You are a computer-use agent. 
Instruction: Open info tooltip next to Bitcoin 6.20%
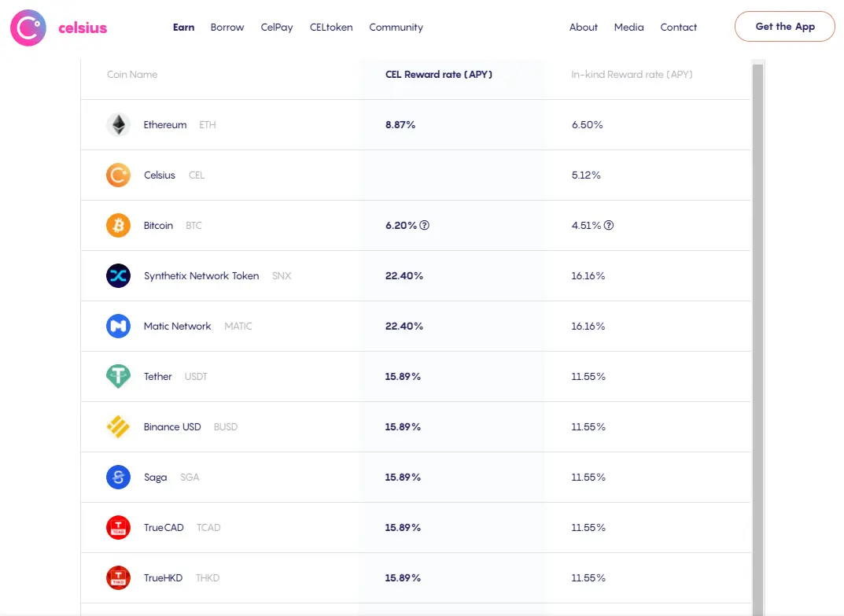[425, 225]
